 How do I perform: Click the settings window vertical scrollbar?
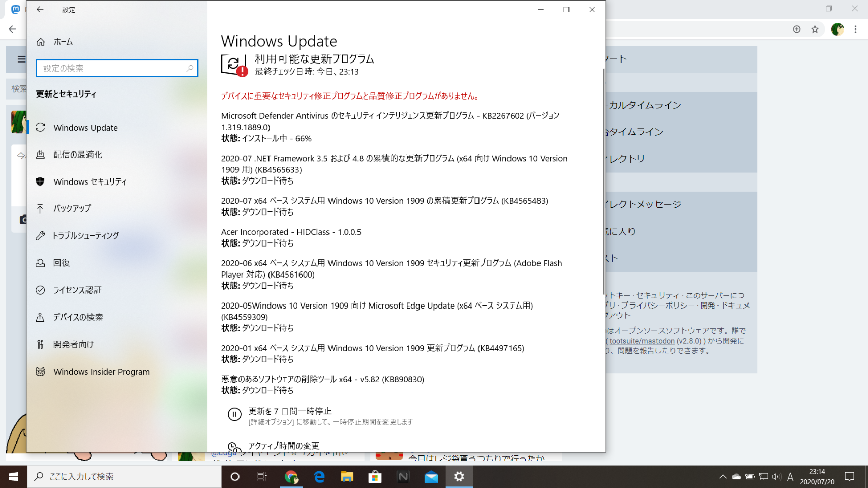coord(604,180)
